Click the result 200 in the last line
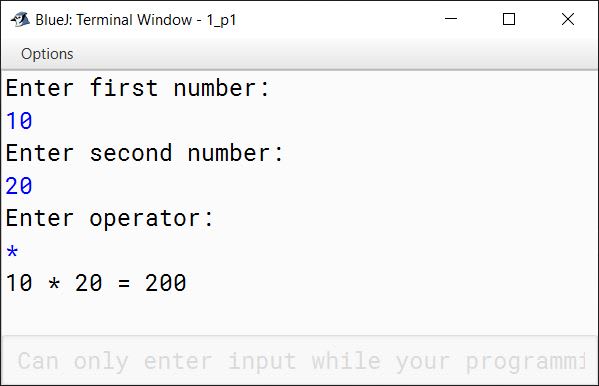599x386 pixels. [x=165, y=283]
